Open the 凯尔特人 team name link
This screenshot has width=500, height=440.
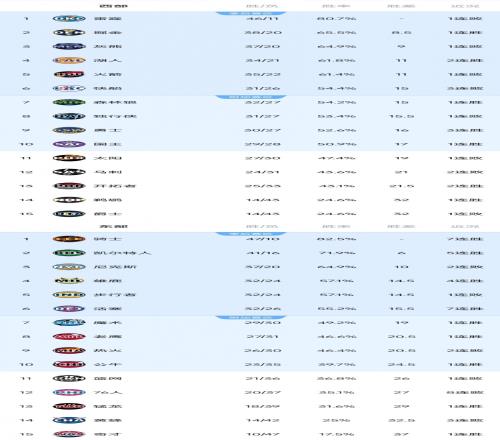pos(122,253)
